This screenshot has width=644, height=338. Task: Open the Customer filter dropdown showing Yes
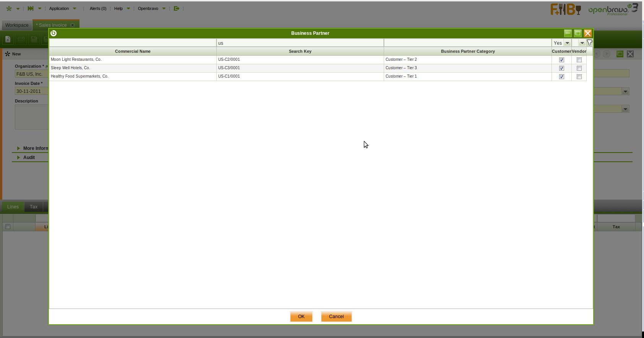point(568,43)
